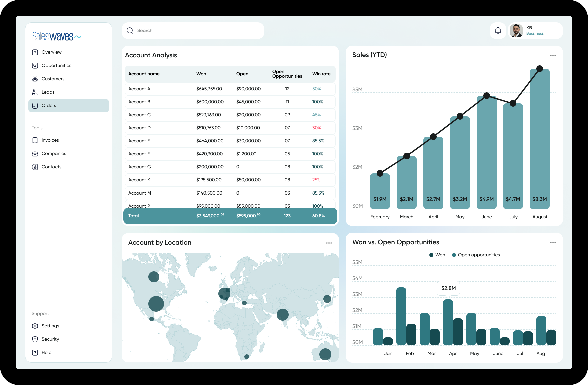Screen dimensions: 588x385
Task: Click the Help question icon
Action: [35, 353]
